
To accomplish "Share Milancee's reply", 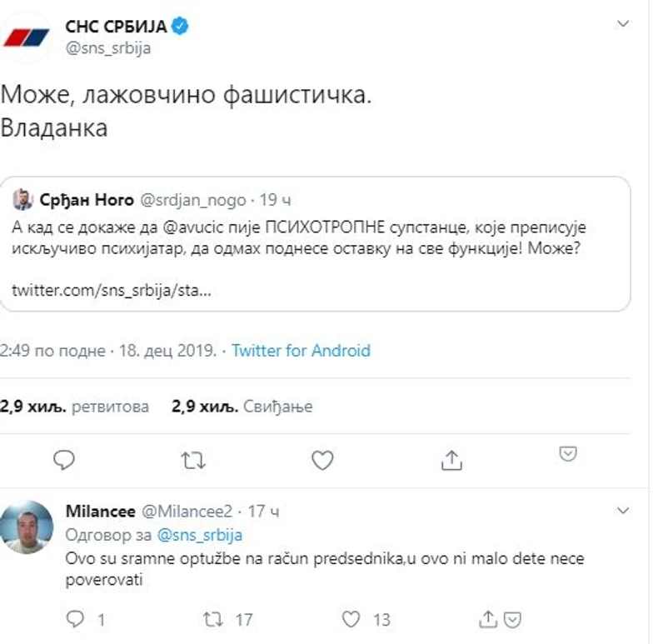I will click(x=488, y=619).
